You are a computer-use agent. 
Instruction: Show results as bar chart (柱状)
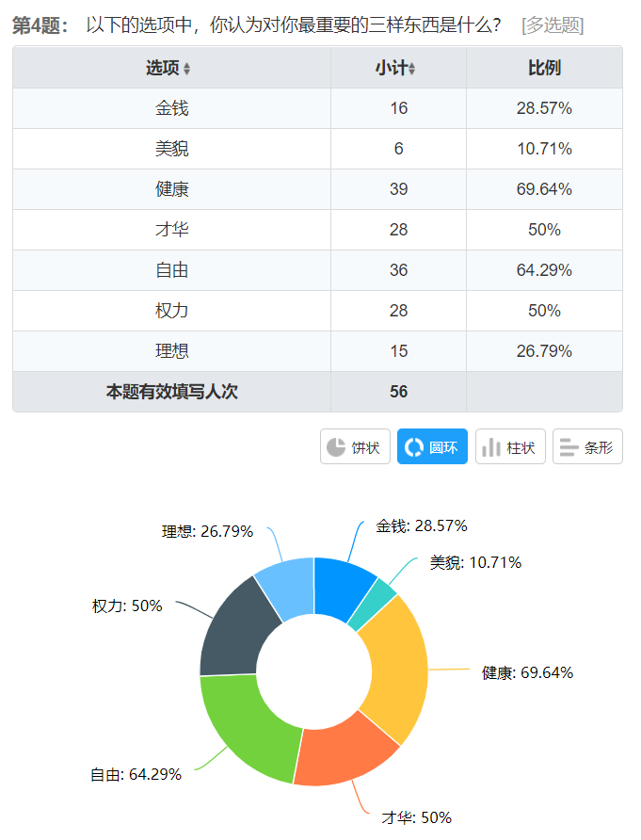pyautogui.click(x=510, y=447)
